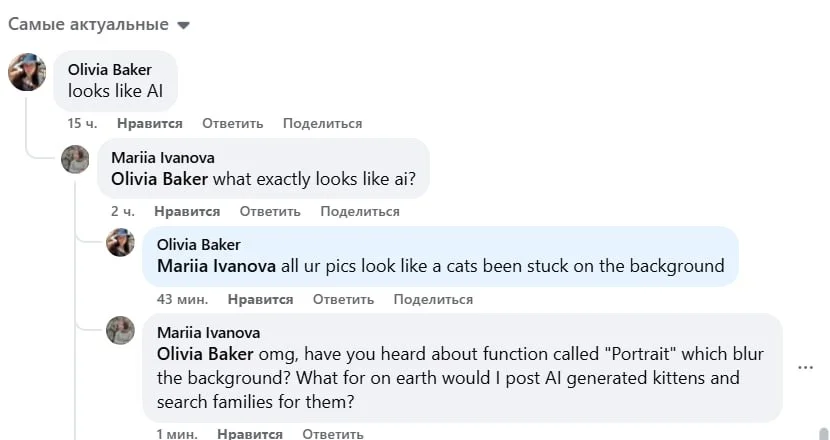
Task: Like Mariia's 'what exactly looks like ai?' reply
Action: [x=186, y=212]
